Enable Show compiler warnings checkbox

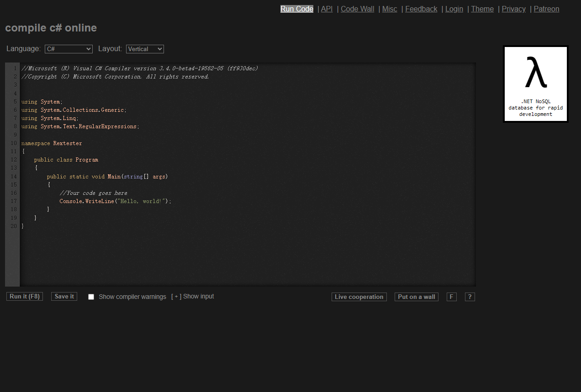(91, 297)
